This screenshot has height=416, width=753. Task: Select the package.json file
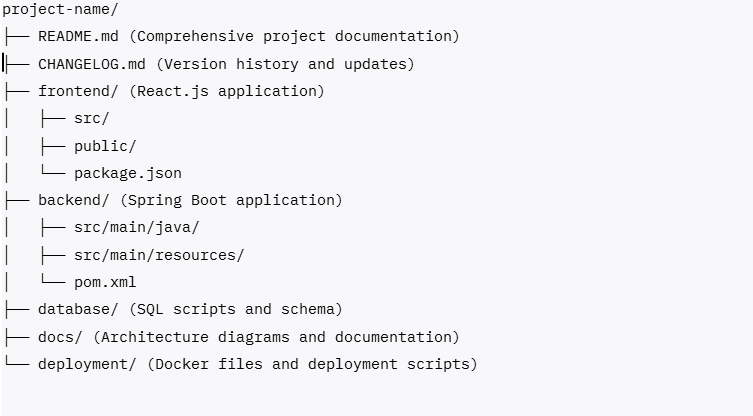(128, 173)
